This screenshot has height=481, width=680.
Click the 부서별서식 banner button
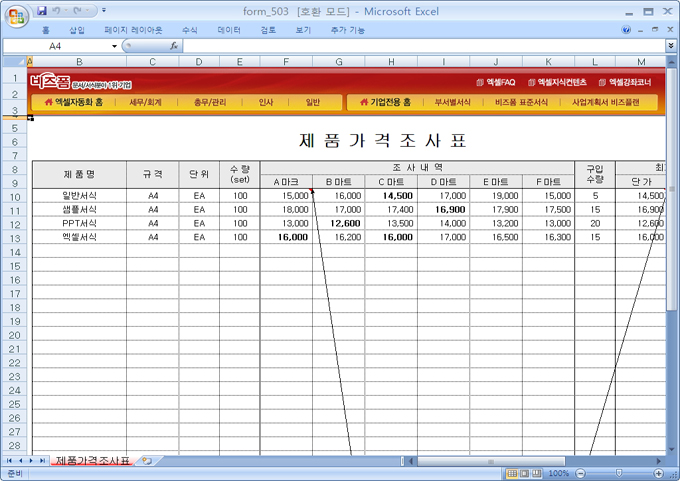[452, 102]
